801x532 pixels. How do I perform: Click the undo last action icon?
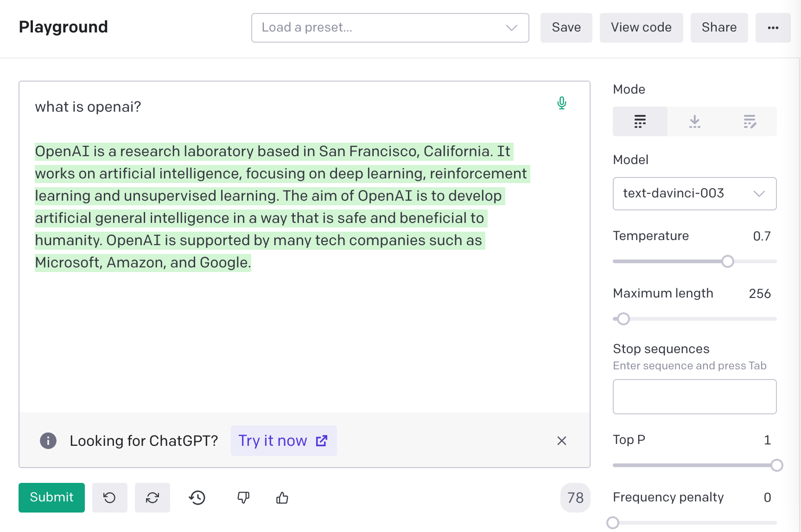pos(109,498)
